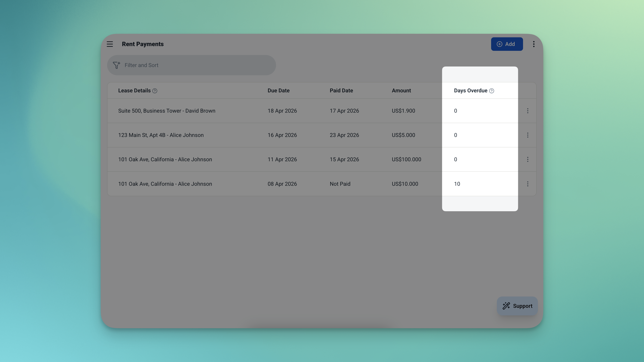The width and height of the screenshot is (644, 362).
Task: Select 123 Main St, Apt 4B row
Action: pos(161,135)
